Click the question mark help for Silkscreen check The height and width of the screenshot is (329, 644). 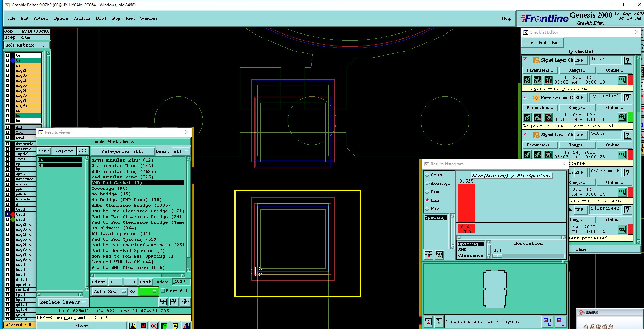(627, 210)
